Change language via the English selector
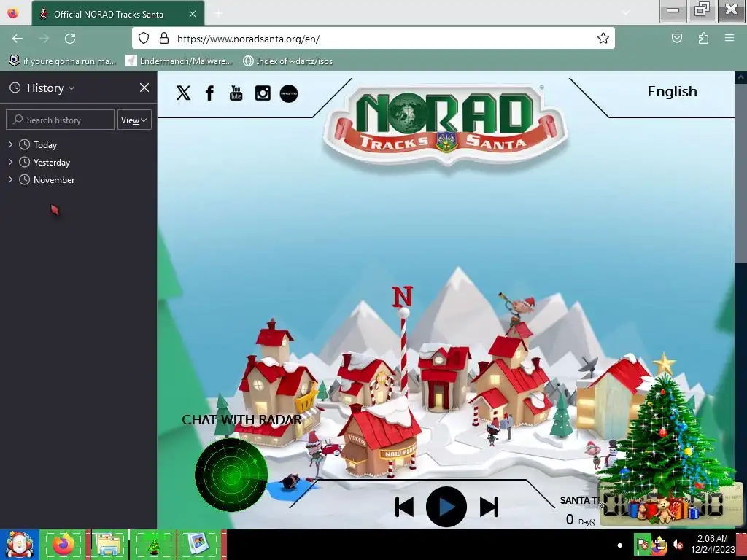This screenshot has width=747, height=560. [x=672, y=91]
